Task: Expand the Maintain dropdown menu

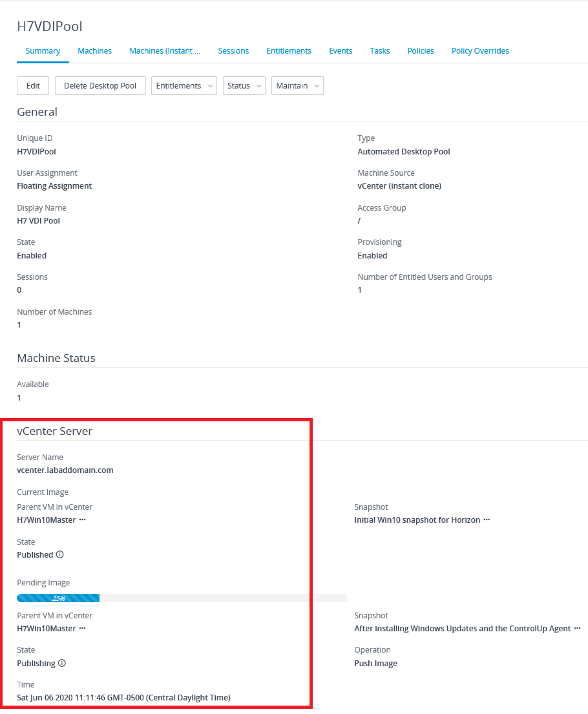Action: coord(297,86)
